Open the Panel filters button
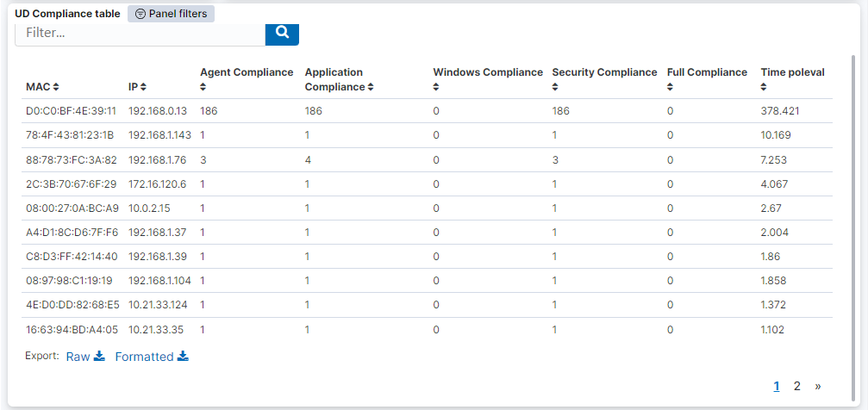Image resolution: width=868 pixels, height=410 pixels. pos(171,14)
